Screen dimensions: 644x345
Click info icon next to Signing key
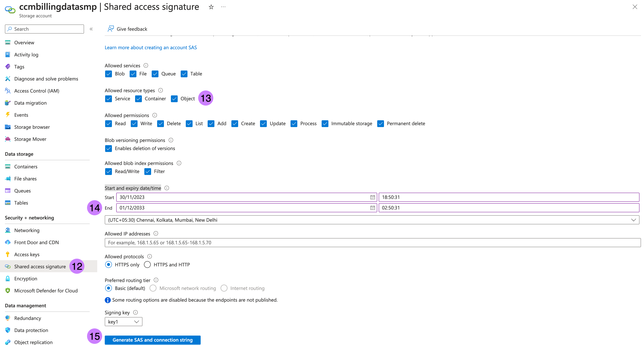point(135,312)
